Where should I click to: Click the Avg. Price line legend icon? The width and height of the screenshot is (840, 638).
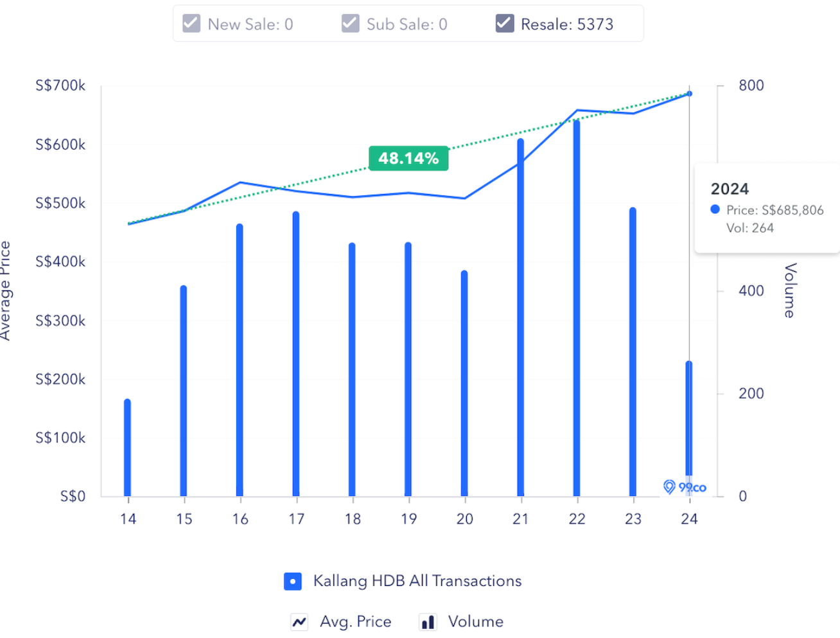coord(299,621)
